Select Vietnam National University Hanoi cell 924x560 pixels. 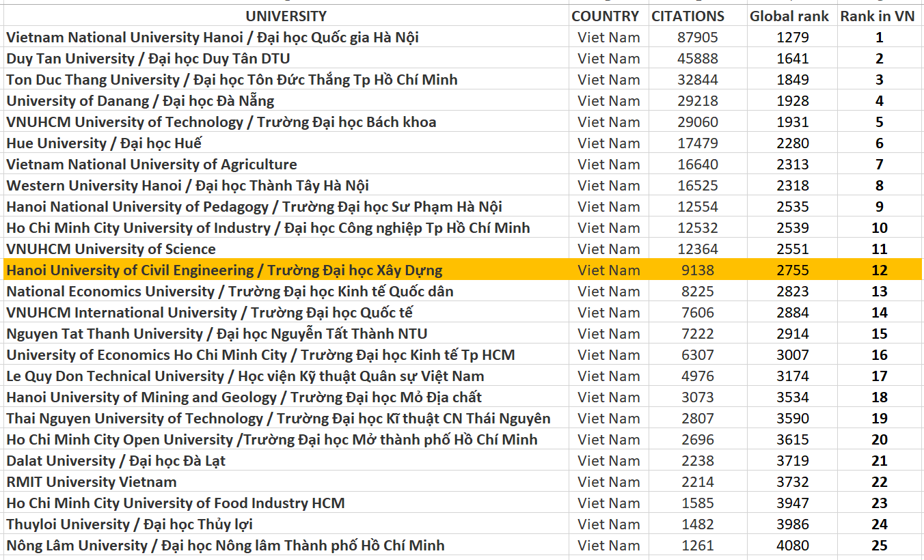click(286, 37)
